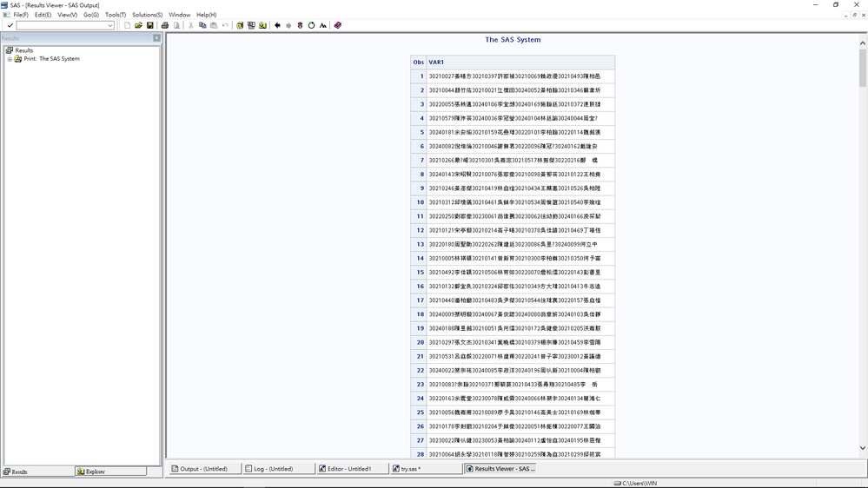This screenshot has width=868, height=488.
Task: Open SAS Help book icon
Action: (x=338, y=25)
